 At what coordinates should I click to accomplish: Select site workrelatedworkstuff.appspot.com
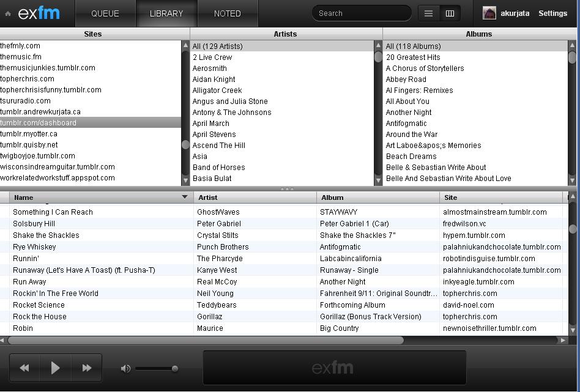(x=91, y=178)
